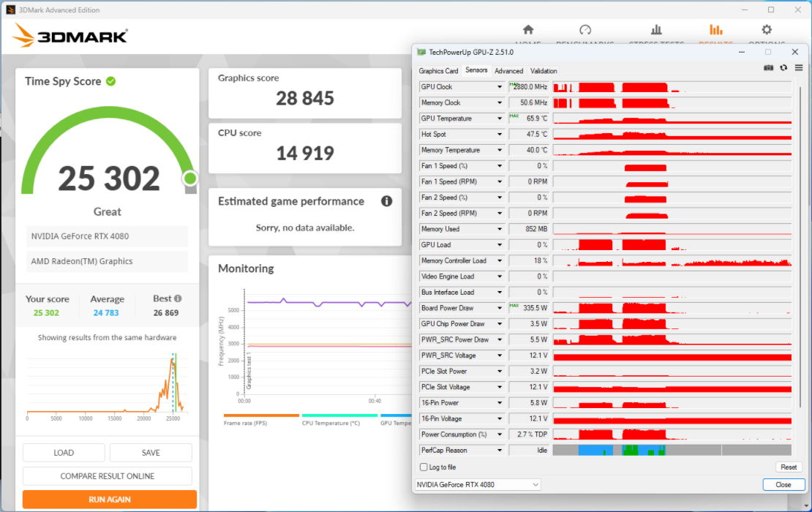Click GPU-Z refresh icon

pos(783,67)
